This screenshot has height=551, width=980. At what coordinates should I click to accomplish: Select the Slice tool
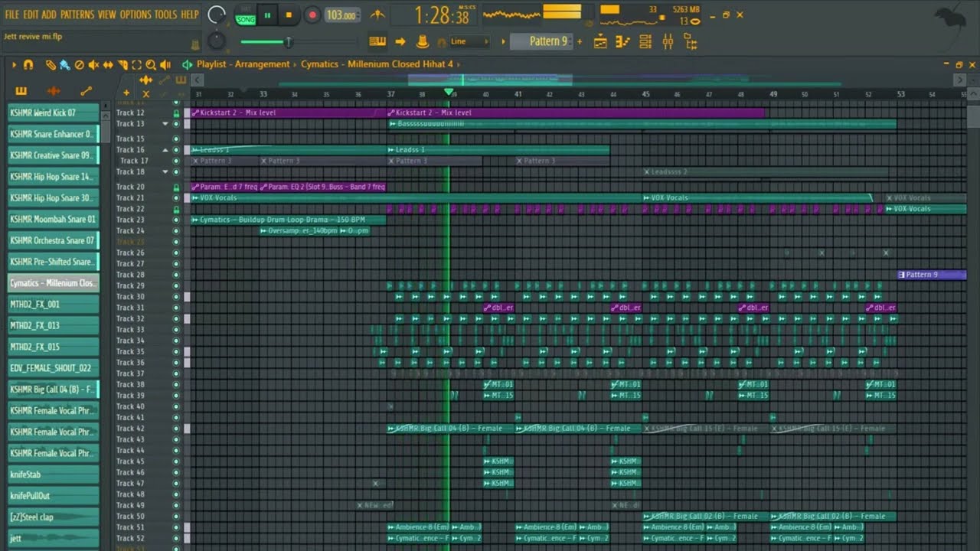[122, 65]
